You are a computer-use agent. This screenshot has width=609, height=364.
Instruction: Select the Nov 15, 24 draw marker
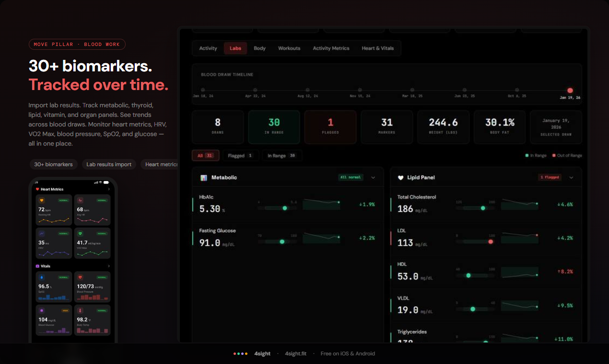pos(360,90)
